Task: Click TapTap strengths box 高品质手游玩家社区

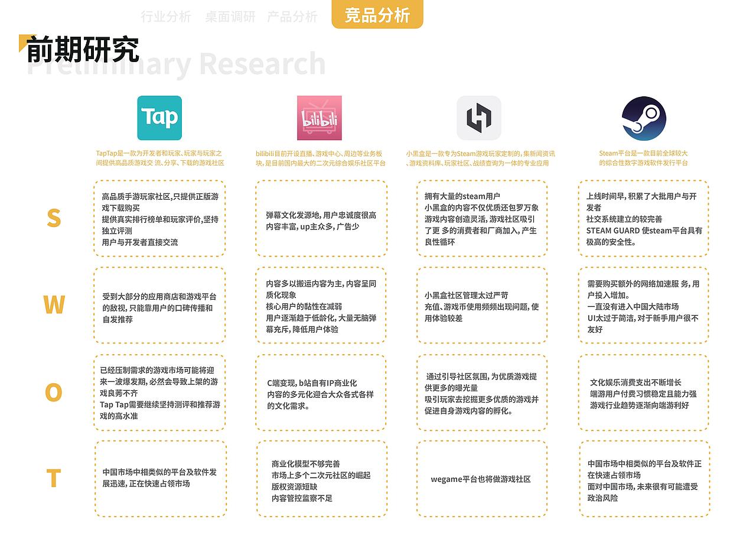Action: click(159, 219)
